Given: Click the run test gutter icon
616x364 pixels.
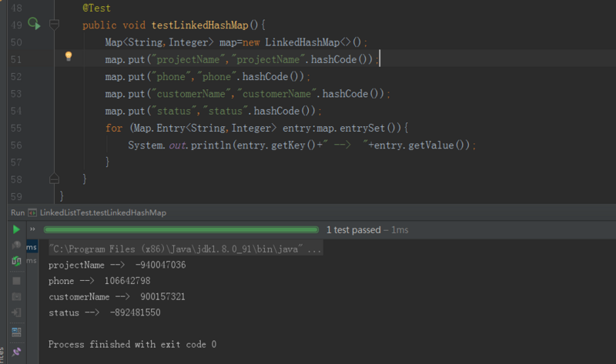Looking at the screenshot, I should [x=33, y=25].
